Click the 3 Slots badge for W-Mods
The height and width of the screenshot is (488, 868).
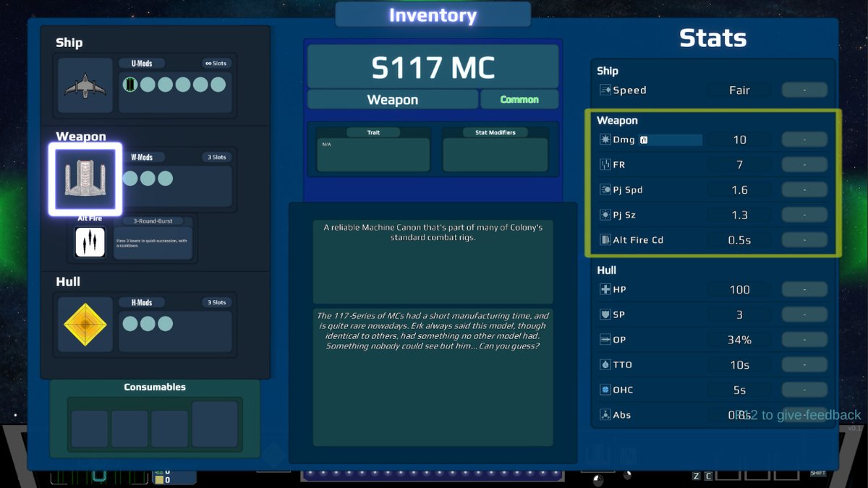(215, 157)
